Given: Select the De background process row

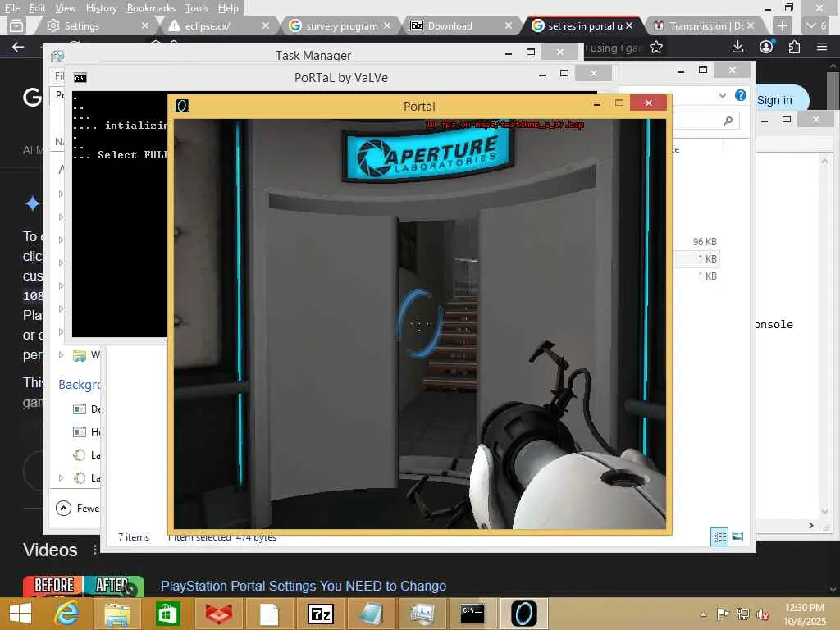Looking at the screenshot, I should tap(87, 409).
